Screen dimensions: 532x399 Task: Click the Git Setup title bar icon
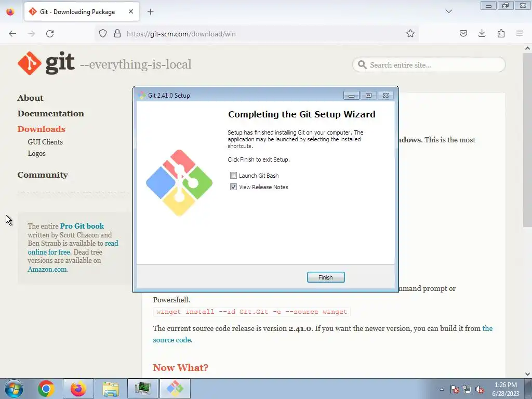tap(142, 96)
